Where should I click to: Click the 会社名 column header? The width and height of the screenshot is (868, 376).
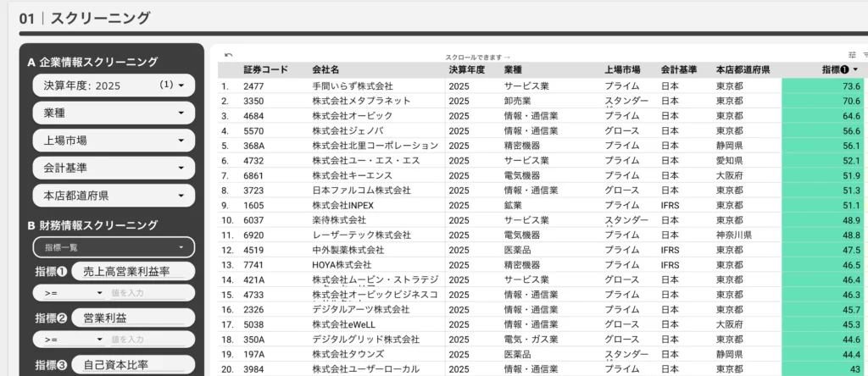pos(325,70)
